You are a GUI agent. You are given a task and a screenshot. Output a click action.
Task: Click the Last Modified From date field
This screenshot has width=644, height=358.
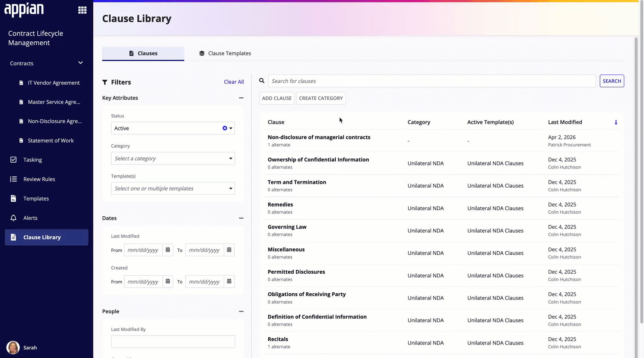(143, 250)
